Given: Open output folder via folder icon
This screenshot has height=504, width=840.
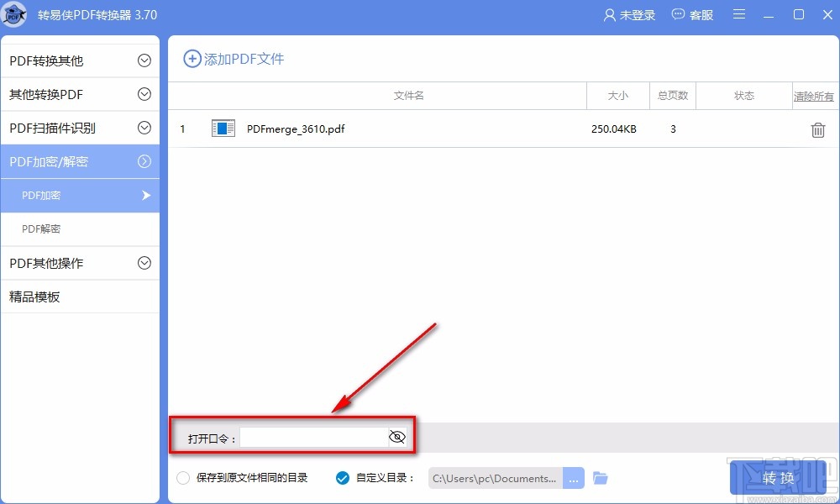Looking at the screenshot, I should click(x=601, y=477).
